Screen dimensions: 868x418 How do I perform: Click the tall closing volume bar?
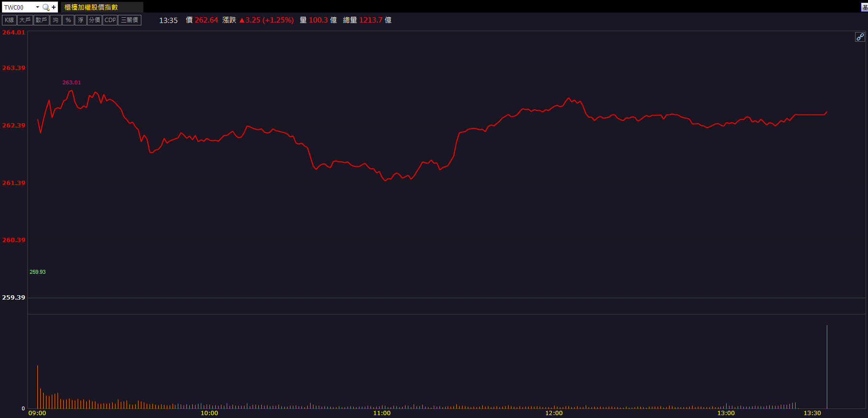827,367
